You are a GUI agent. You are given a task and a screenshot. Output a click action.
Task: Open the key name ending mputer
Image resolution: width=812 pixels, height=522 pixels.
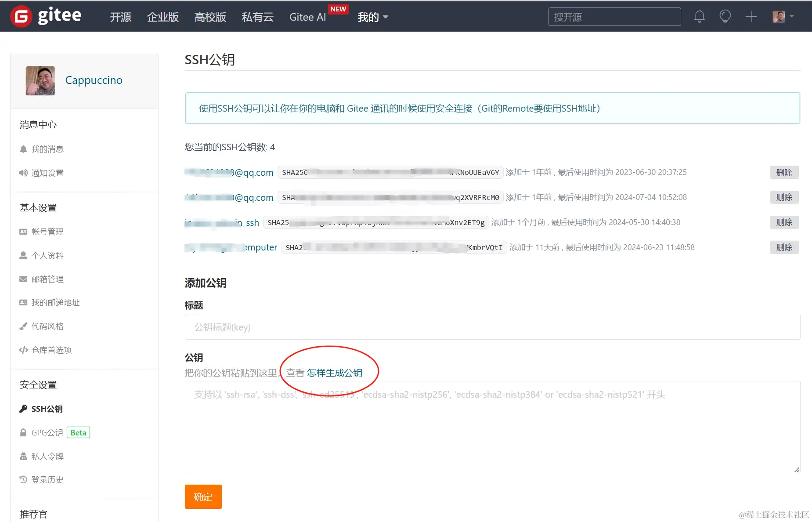(231, 247)
